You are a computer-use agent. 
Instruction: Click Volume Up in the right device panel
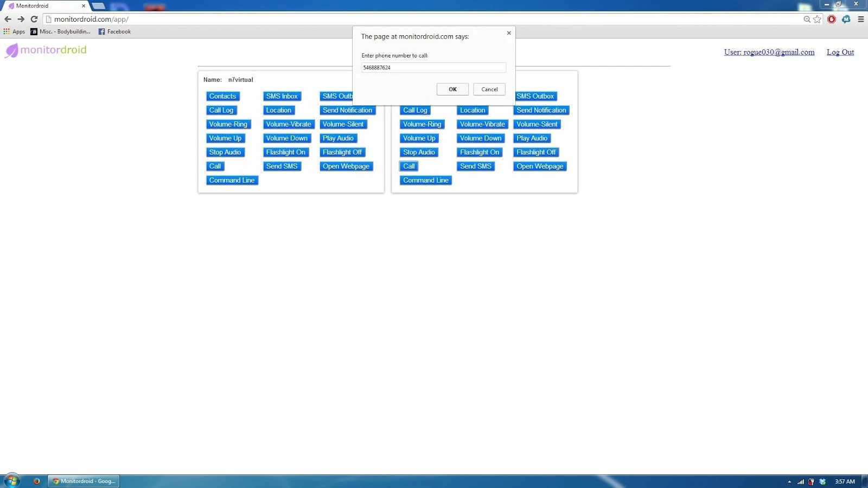419,139
